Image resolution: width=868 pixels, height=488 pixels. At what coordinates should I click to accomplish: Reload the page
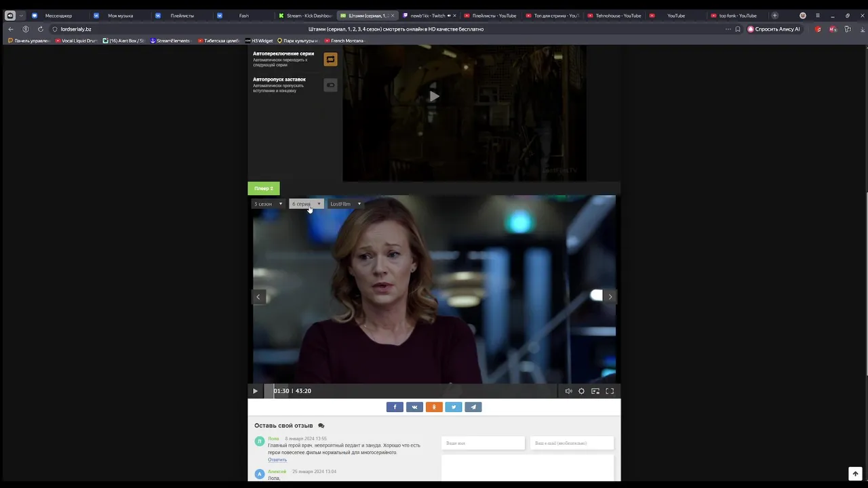pyautogui.click(x=41, y=29)
